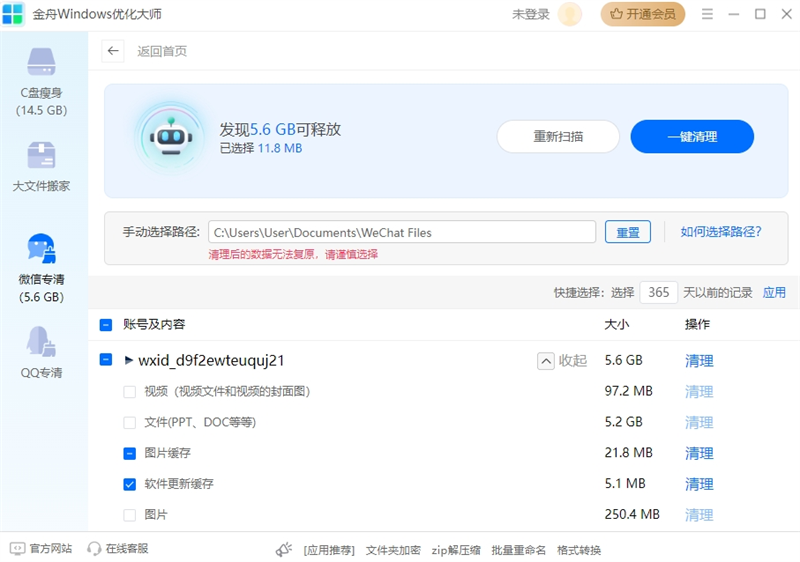This screenshot has width=800, height=562.
Task: Click the 官方网站 monitor icon
Action: tap(17, 549)
